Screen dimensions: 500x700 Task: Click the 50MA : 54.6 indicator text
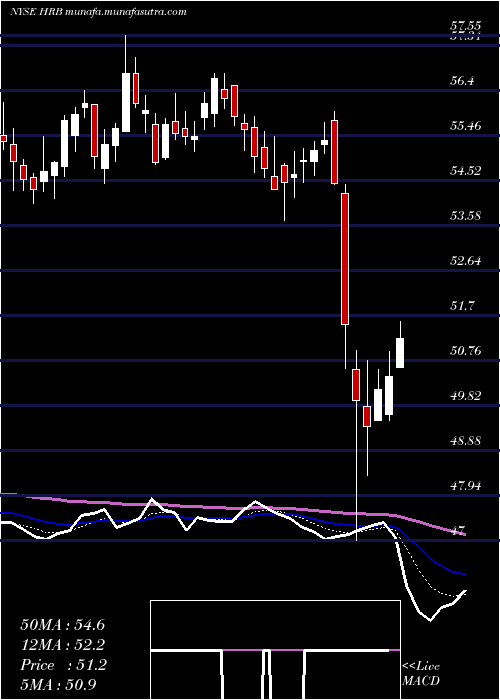tap(62, 625)
